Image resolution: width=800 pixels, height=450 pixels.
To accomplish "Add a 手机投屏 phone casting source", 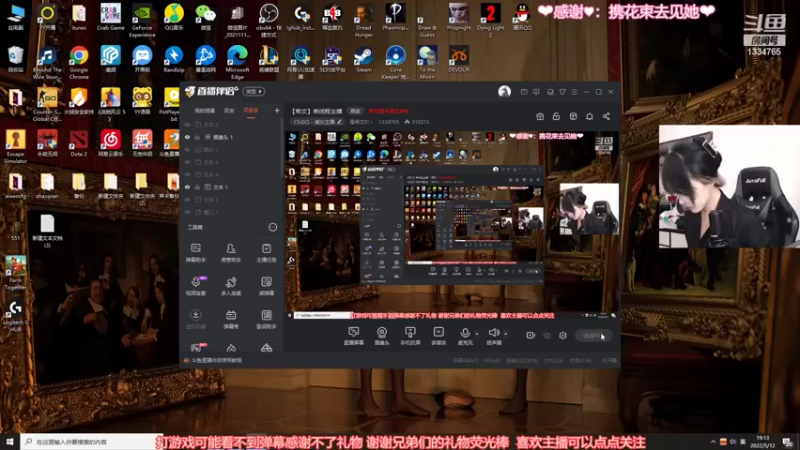I will (x=410, y=336).
